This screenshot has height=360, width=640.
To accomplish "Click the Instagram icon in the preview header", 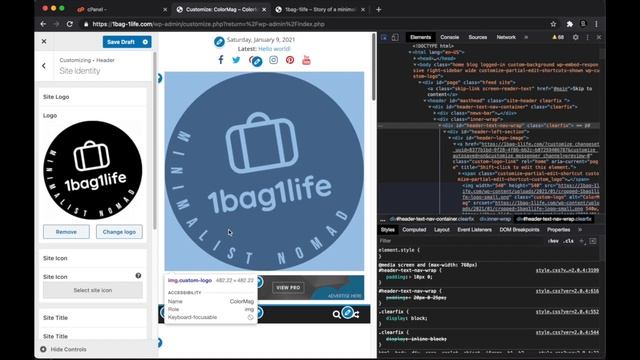I will click(273, 60).
